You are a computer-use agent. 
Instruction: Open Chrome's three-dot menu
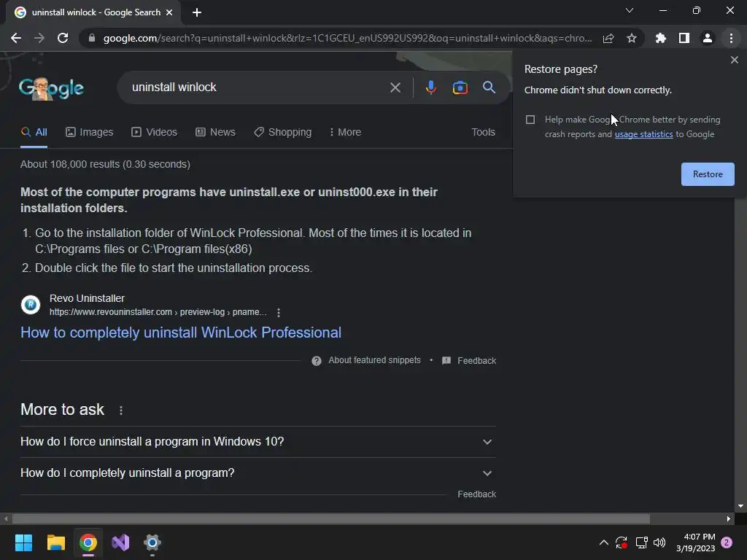731,38
